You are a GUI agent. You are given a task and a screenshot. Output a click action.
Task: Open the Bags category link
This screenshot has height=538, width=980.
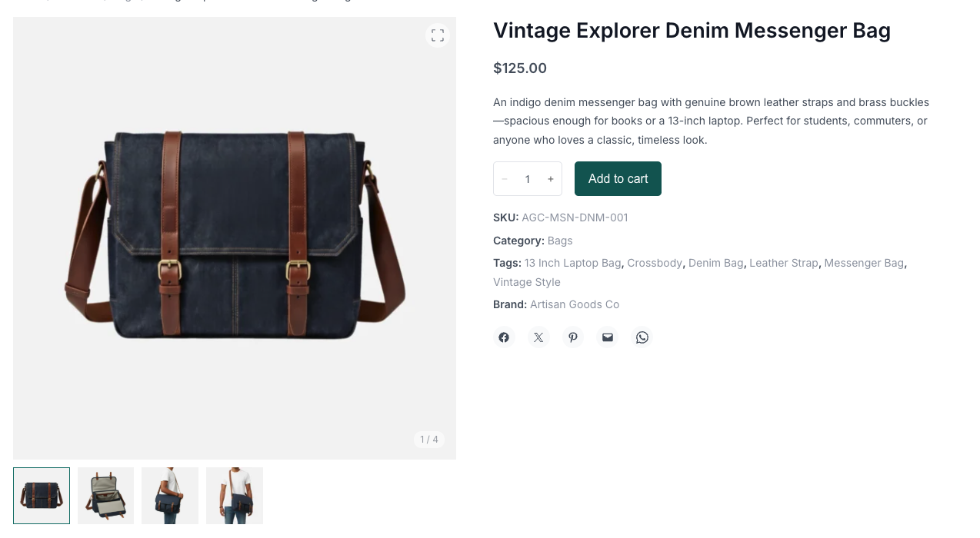[560, 241]
